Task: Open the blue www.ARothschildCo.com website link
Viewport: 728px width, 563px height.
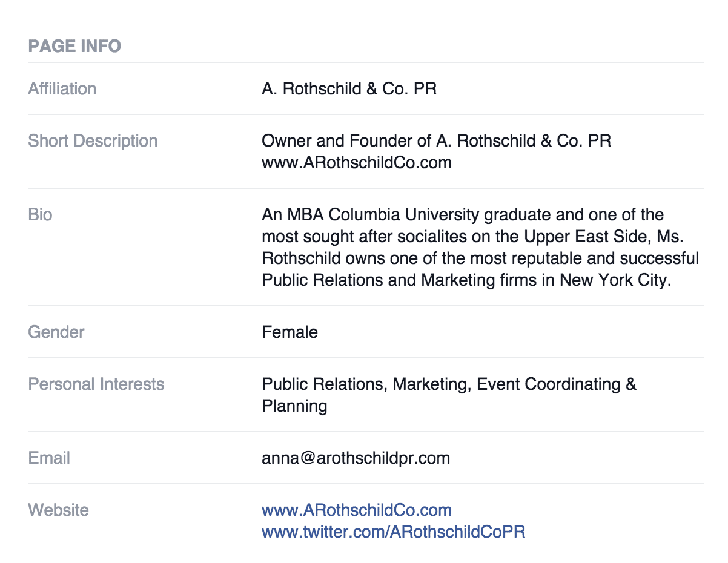Action: [356, 510]
